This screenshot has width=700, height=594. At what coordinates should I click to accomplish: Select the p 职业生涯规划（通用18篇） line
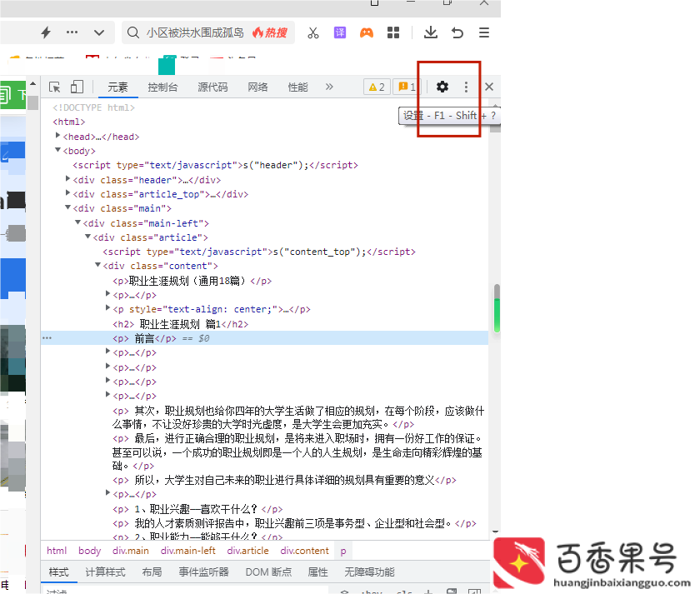192,281
